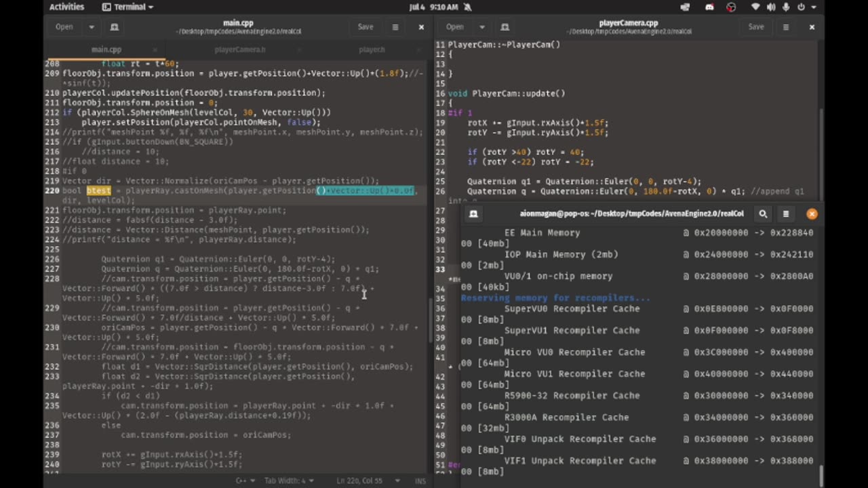Open the Activities overview
Viewport: 868px width, 488px height.
pyautogui.click(x=66, y=7)
